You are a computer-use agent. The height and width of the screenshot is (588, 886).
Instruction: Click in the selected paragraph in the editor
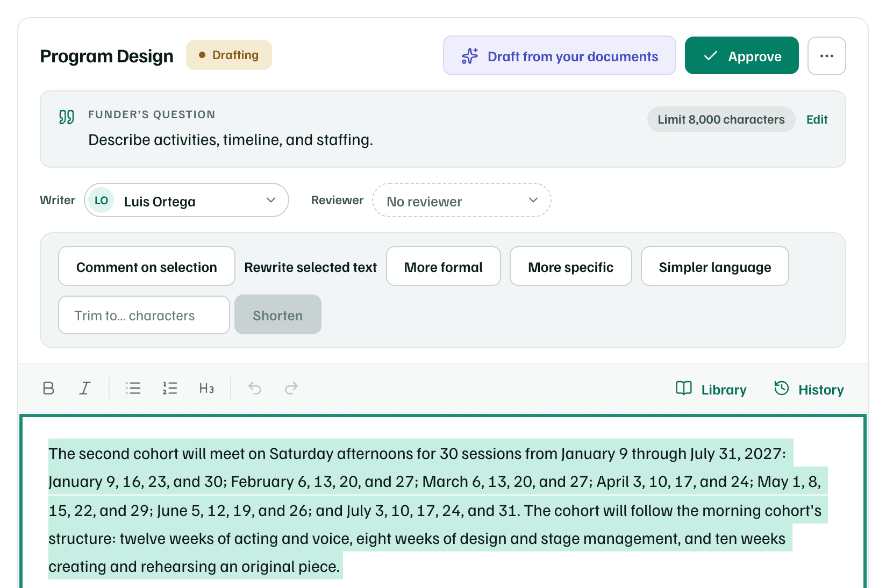pos(438,510)
